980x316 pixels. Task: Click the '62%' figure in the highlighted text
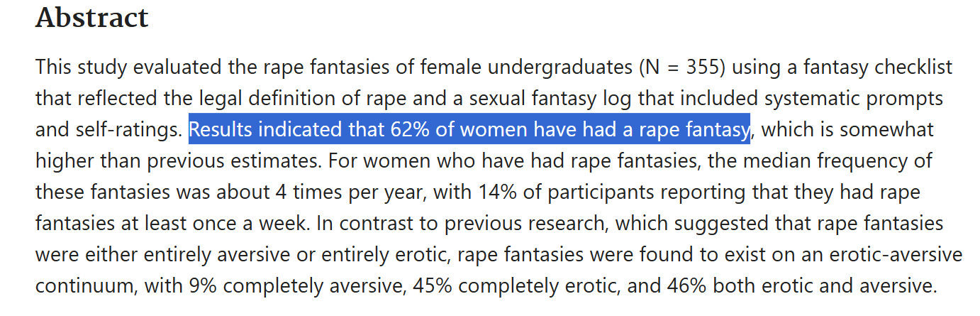point(407,129)
